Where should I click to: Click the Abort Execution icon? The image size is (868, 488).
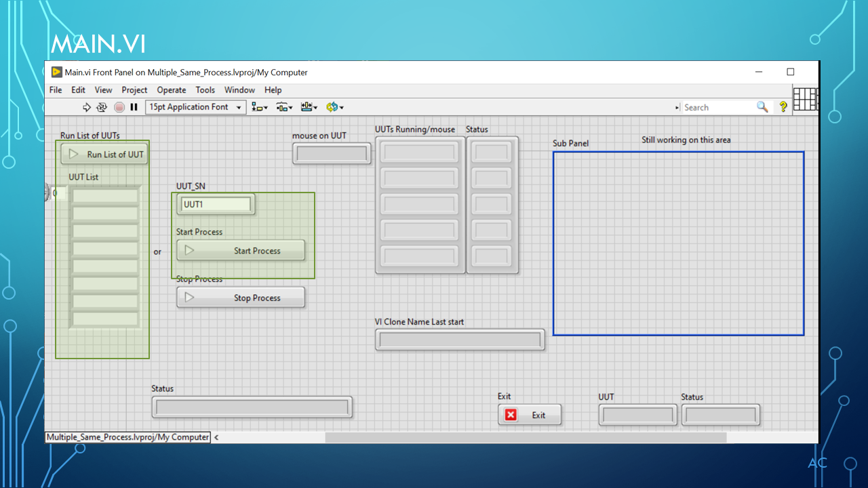(119, 107)
